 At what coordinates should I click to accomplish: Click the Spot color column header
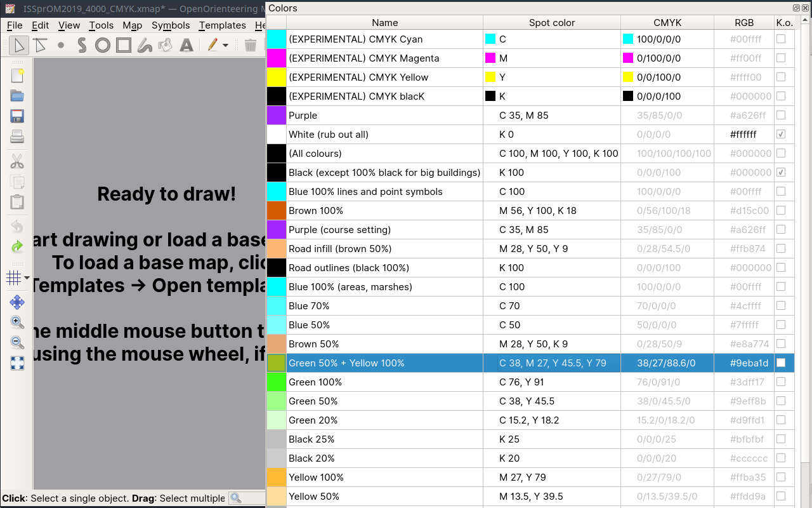(x=552, y=22)
